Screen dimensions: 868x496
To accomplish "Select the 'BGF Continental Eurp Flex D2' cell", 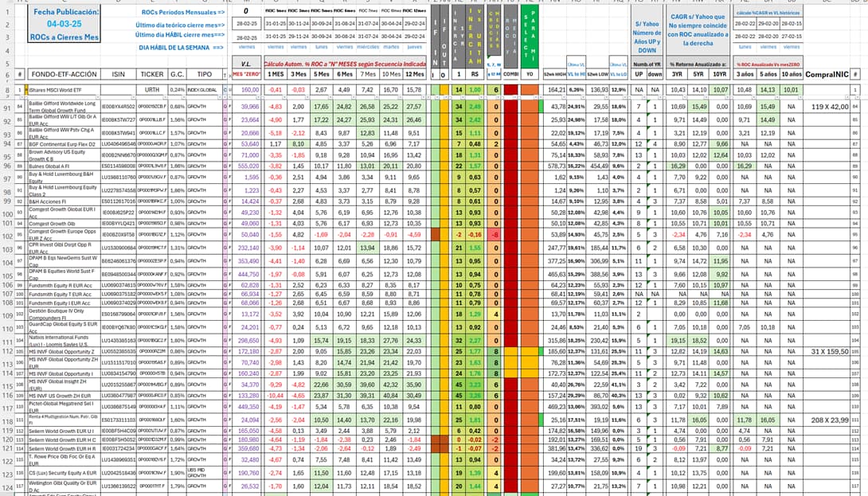I will [x=65, y=144].
